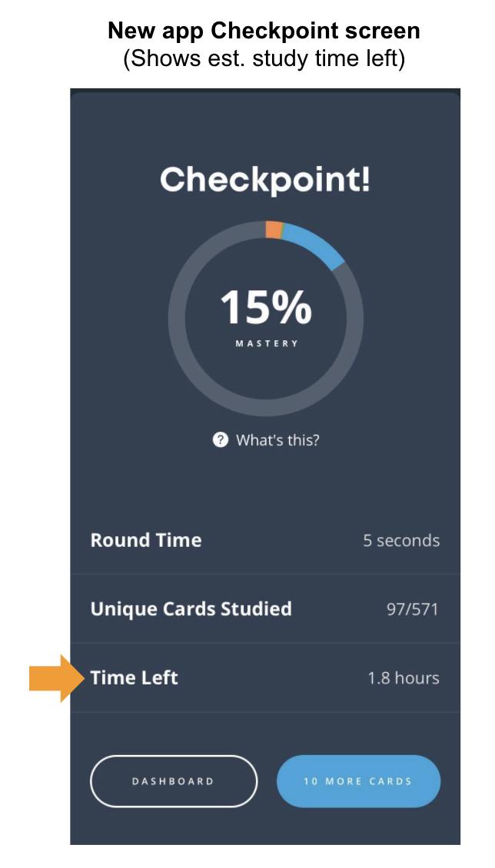The width and height of the screenshot is (495, 868).
Task: Click the question mark help icon
Action: click(220, 439)
